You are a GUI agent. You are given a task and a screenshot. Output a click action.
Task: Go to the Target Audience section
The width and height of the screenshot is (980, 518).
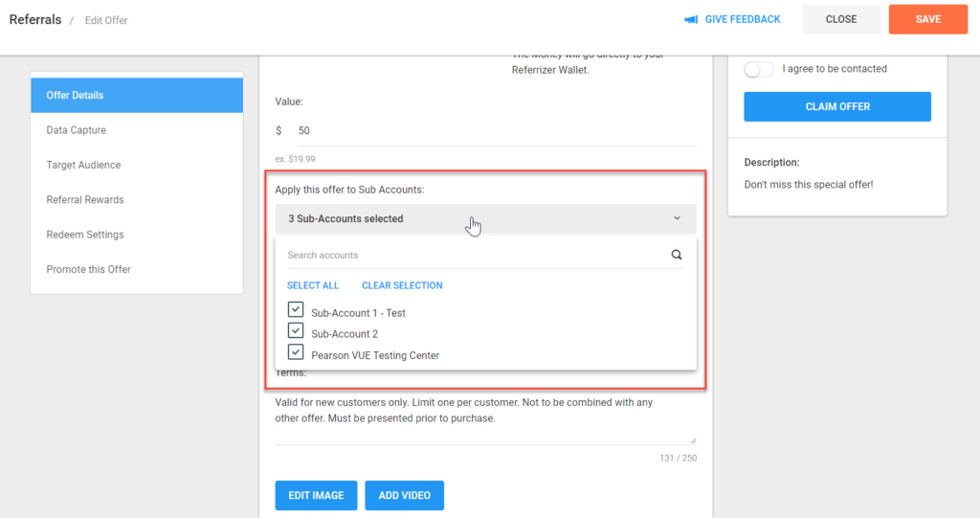point(83,165)
